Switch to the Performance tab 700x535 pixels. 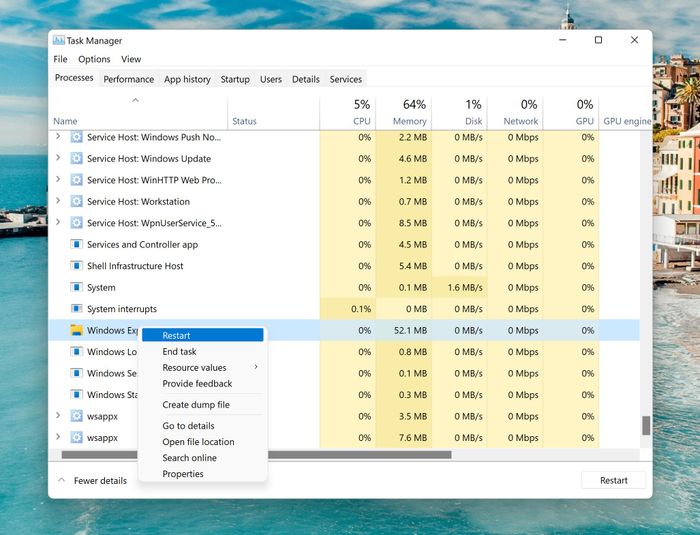coord(129,79)
